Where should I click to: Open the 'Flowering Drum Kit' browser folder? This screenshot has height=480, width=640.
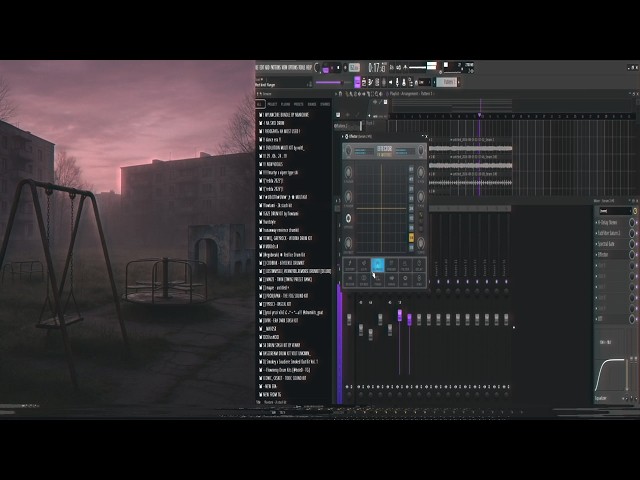click(x=284, y=370)
